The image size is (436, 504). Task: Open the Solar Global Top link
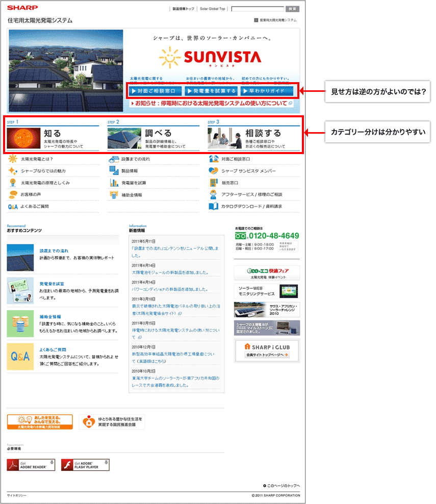coord(212,9)
